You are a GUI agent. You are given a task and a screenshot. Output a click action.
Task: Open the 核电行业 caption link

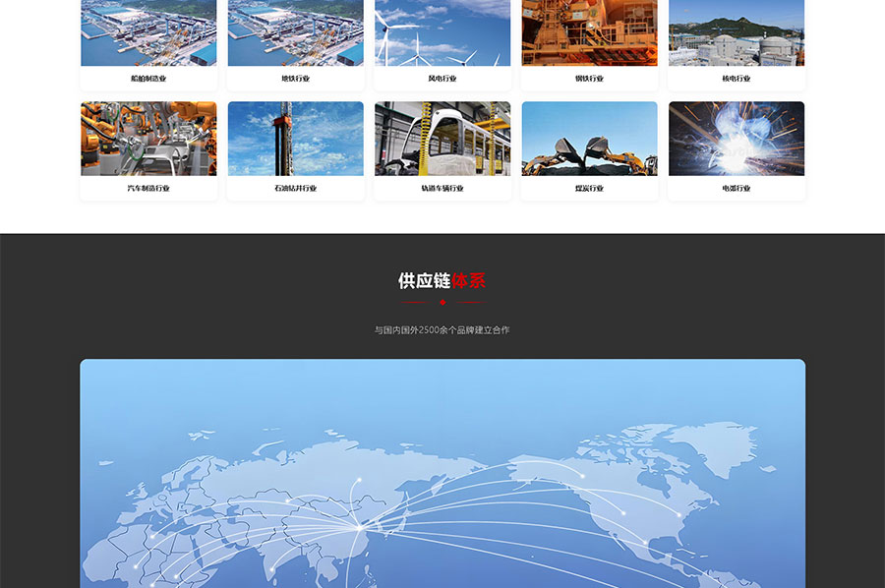tap(737, 79)
